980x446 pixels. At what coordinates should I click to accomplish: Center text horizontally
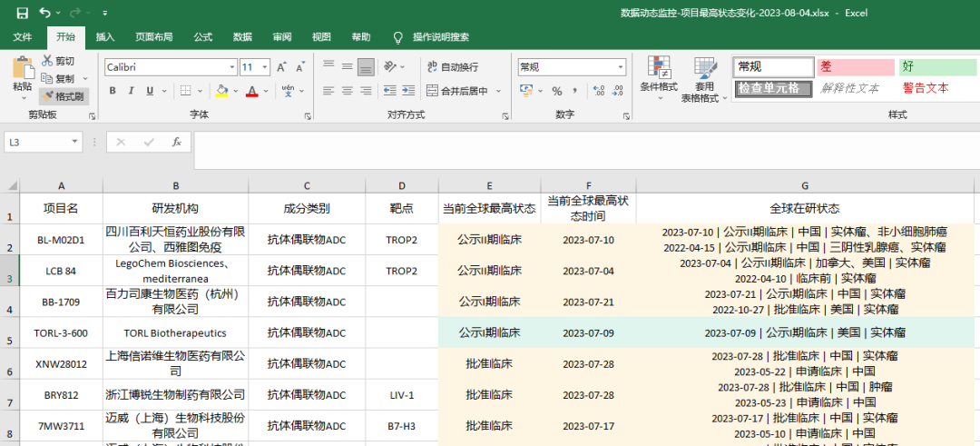(347, 91)
